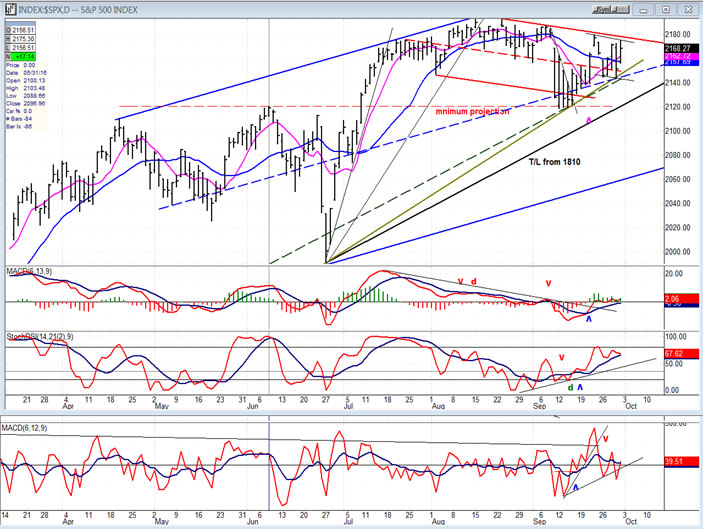
Task: Click the magenta 2162.72 moving average label
Action: pyautogui.click(x=681, y=56)
